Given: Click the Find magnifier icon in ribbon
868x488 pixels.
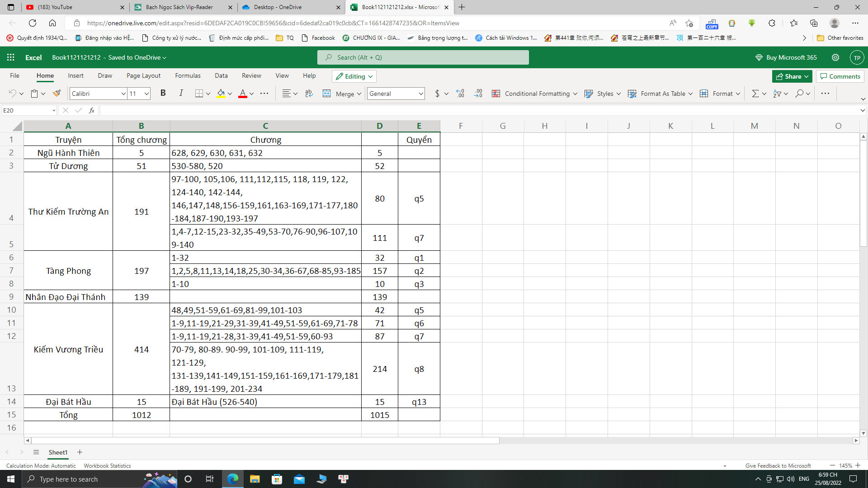Looking at the screenshot, I should click(x=800, y=94).
